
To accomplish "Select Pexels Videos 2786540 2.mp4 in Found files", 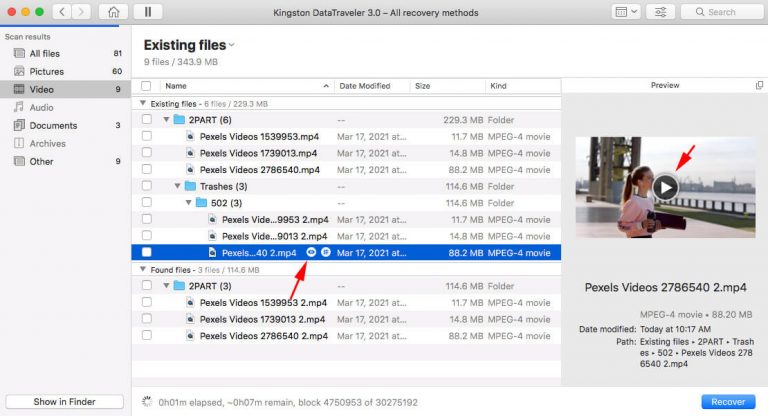I will (x=346, y=336).
